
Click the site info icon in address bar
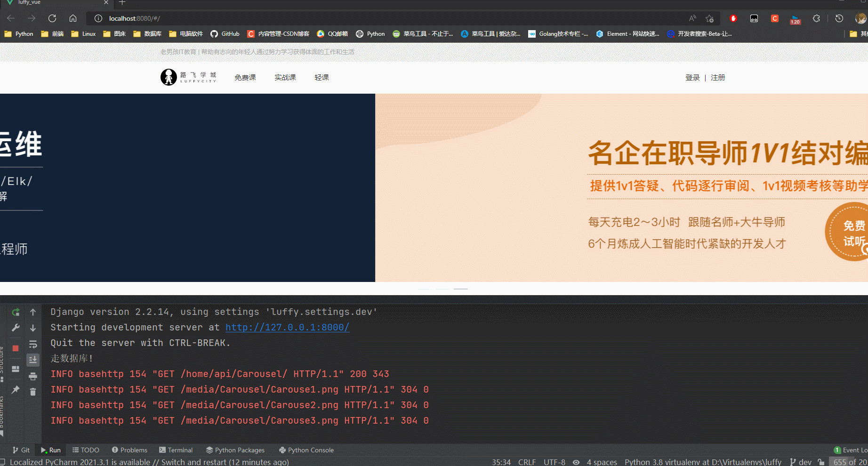(x=98, y=18)
